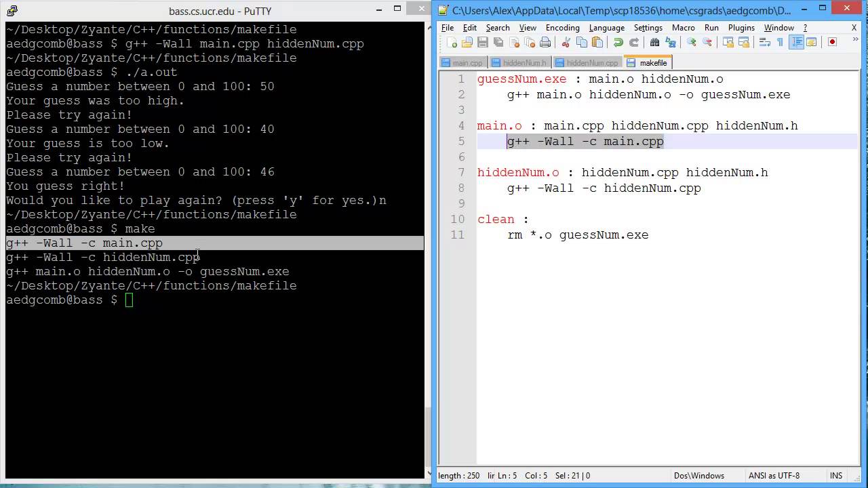This screenshot has width=868, height=488.
Task: Click the Copy toolbar icon
Action: pos(581,42)
